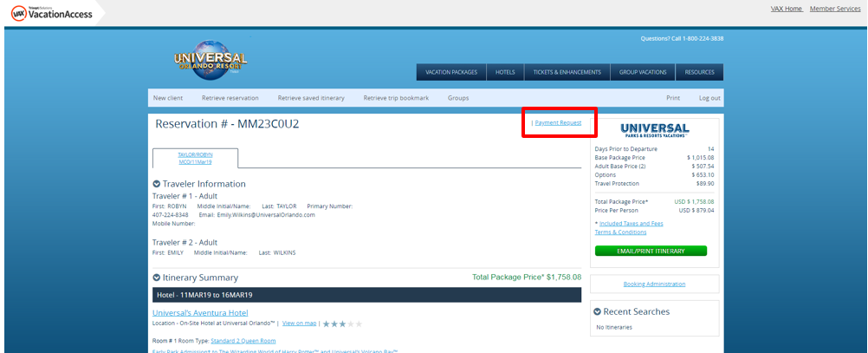The image size is (868, 353).
Task: Collapse the Recent Searches panel chevron
Action: [x=598, y=311]
